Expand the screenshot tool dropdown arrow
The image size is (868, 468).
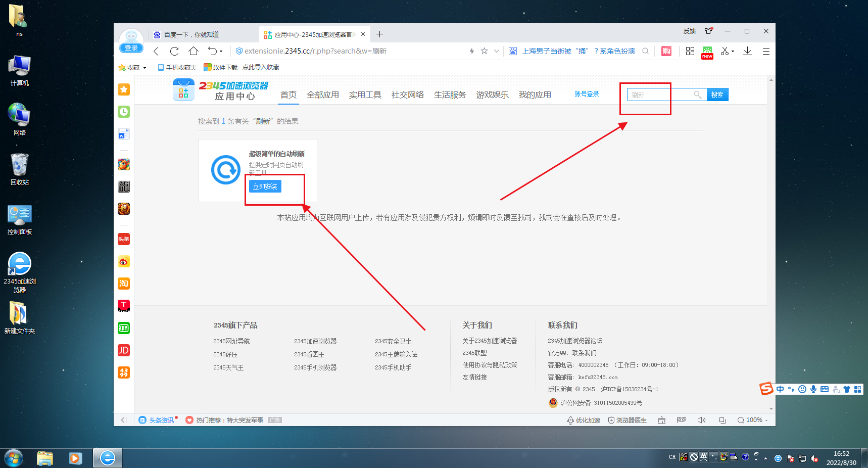point(733,52)
